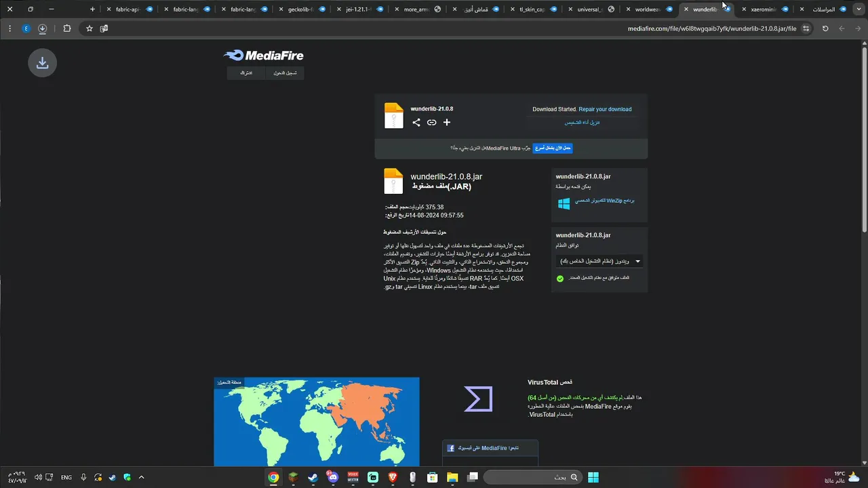This screenshot has width=868, height=488.
Task: Click the microphone icon in system tray
Action: 83,477
